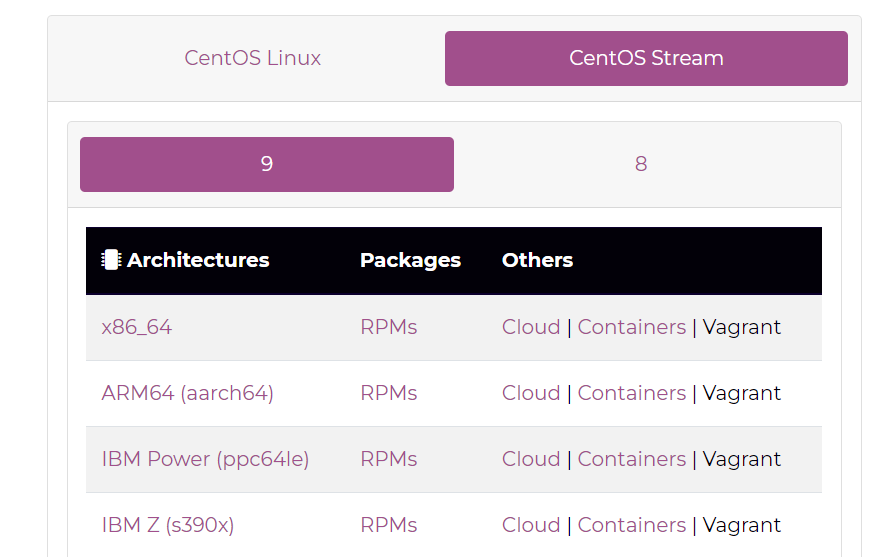Open the IBM Z (s390x) link
896x557 pixels.
click(168, 525)
